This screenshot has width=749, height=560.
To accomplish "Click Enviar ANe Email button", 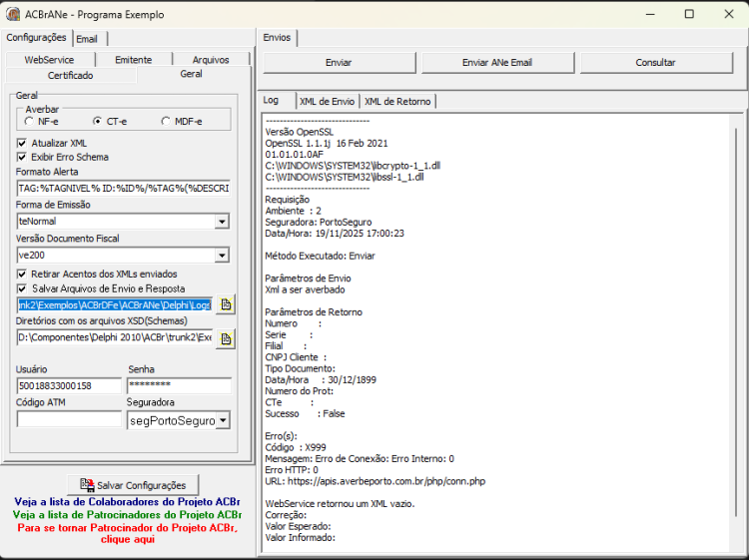I will (497, 63).
